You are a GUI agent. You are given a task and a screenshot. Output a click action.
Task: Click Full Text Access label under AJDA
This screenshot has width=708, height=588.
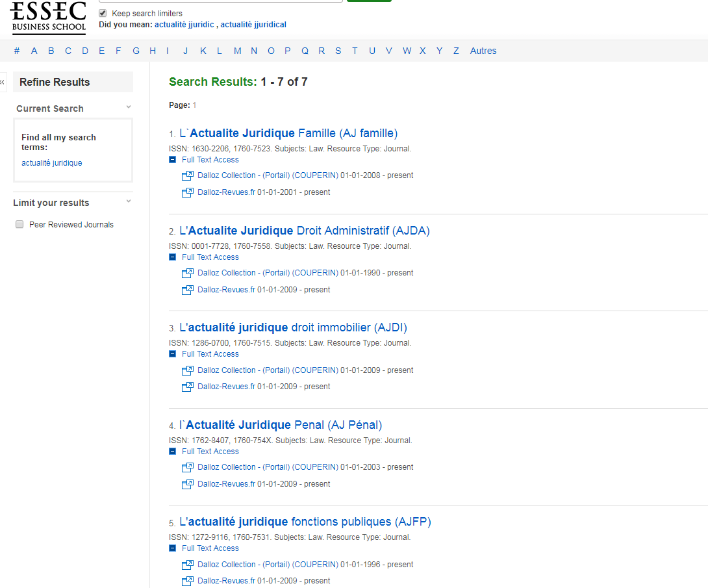(x=210, y=257)
